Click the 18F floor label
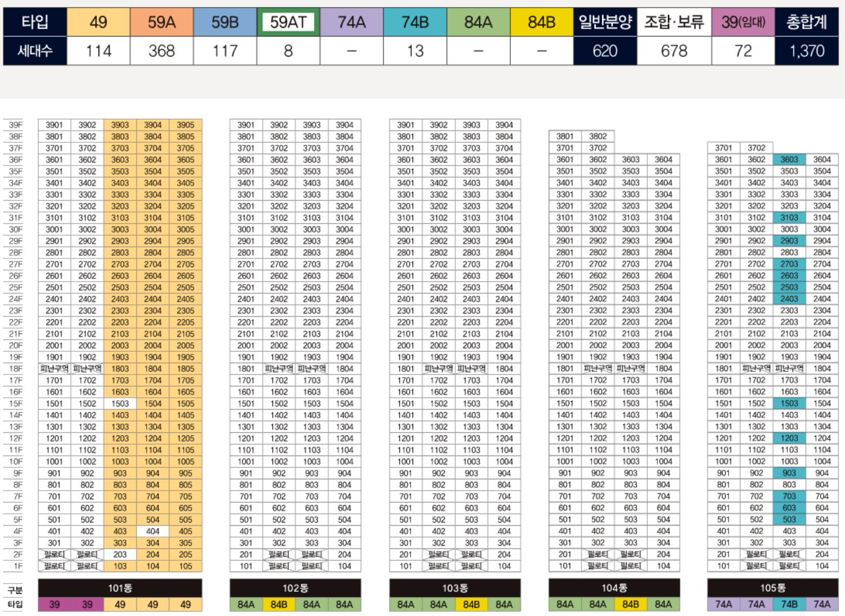The width and height of the screenshot is (845, 616). click(x=15, y=369)
